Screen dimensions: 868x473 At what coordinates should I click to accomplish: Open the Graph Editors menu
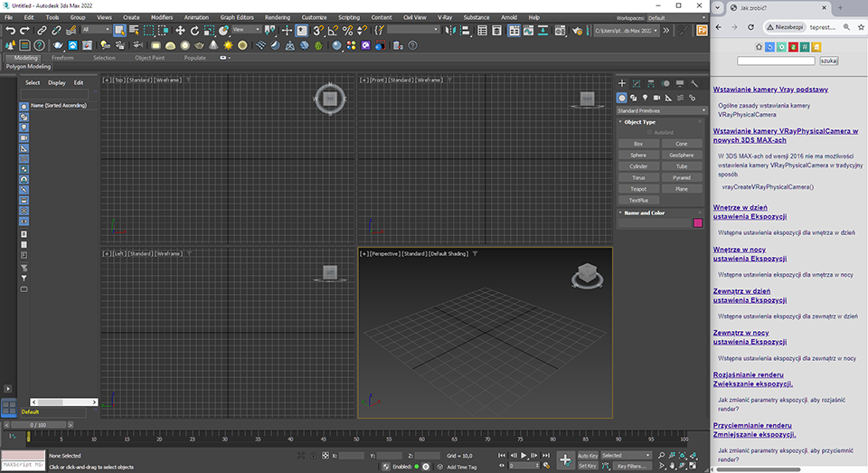click(236, 17)
